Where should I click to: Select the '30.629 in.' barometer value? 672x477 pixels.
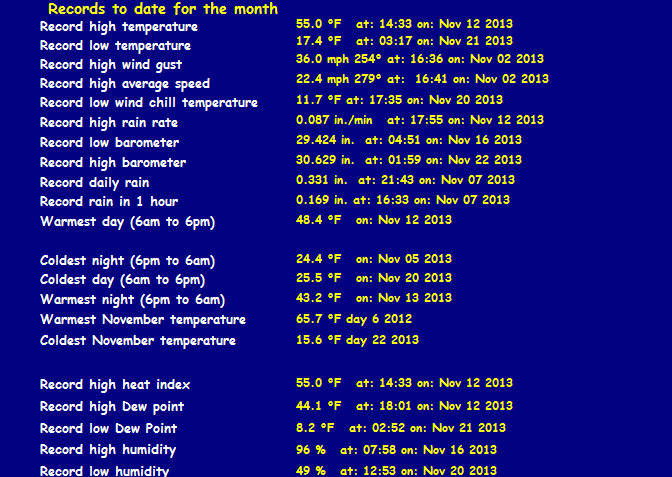(x=325, y=160)
